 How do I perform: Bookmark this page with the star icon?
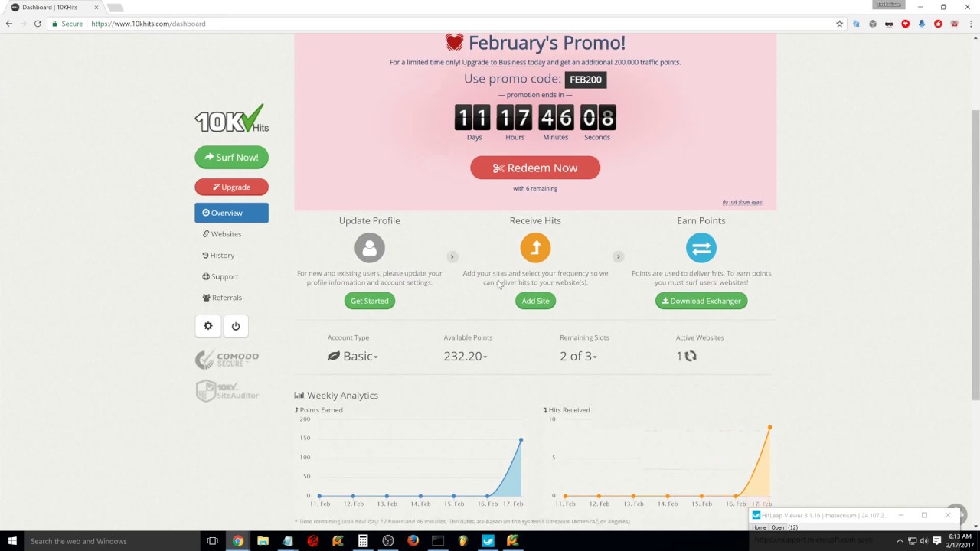point(839,24)
